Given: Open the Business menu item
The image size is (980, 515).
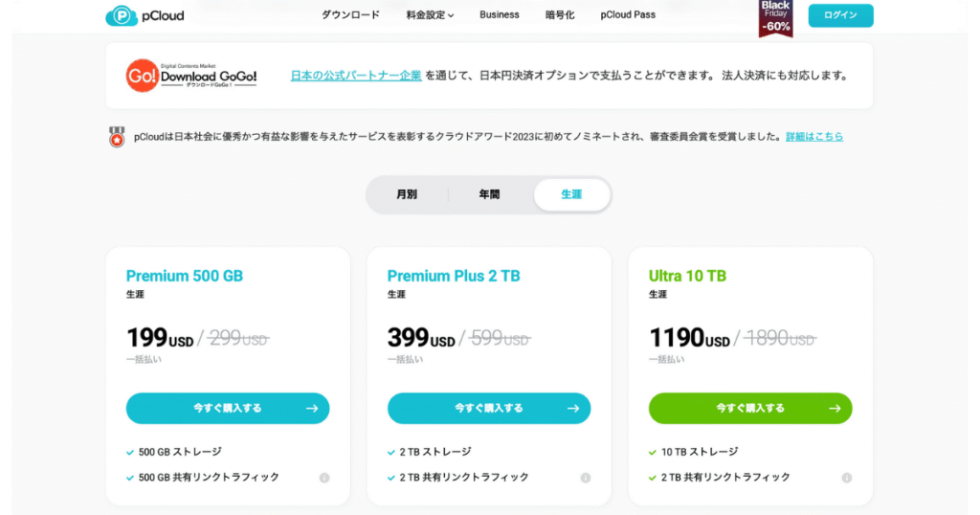Looking at the screenshot, I should point(500,15).
